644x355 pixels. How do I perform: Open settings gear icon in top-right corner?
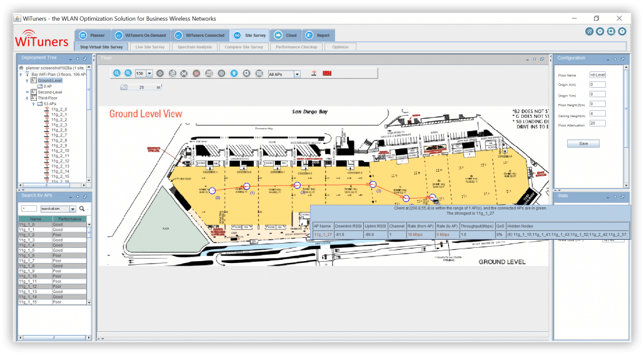(x=600, y=31)
